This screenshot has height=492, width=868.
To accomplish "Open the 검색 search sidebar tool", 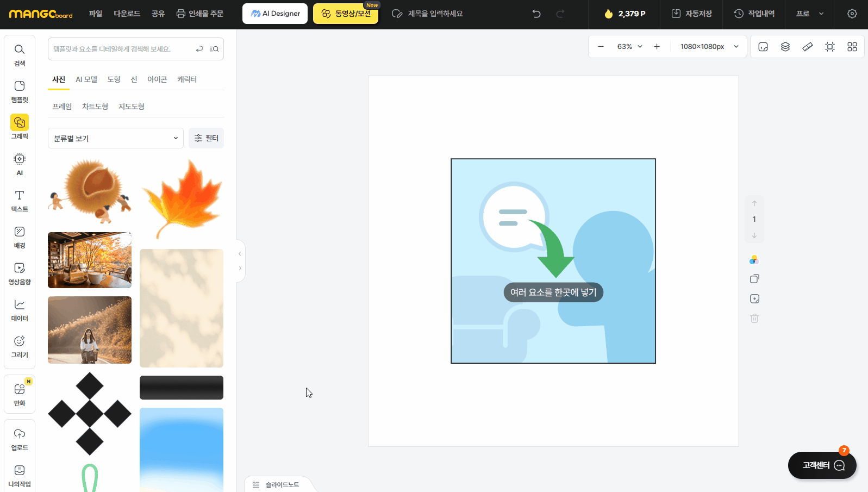I will [x=20, y=55].
